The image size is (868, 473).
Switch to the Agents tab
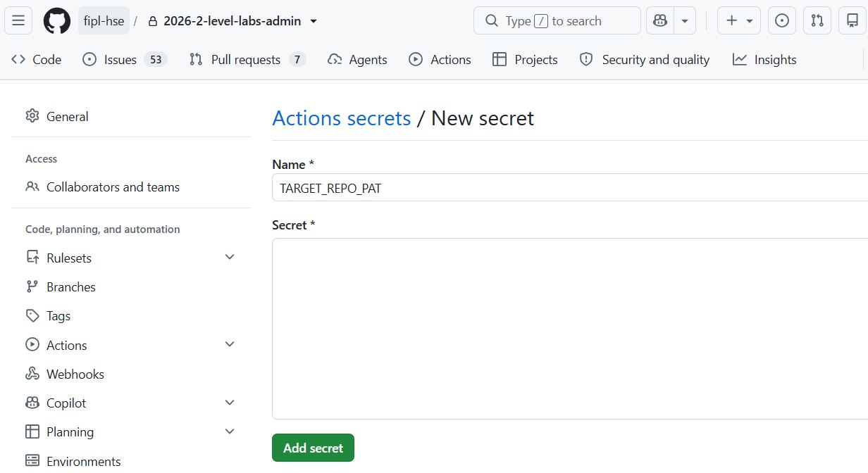tap(358, 60)
